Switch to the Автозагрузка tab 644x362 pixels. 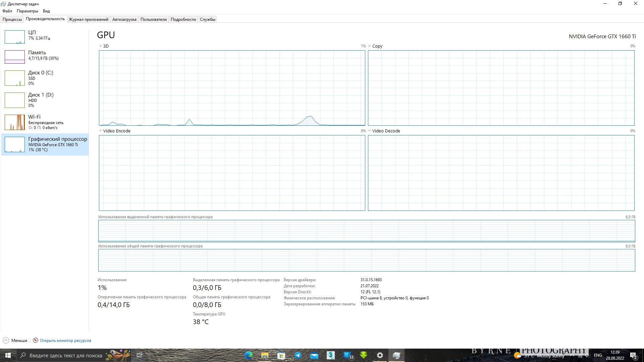(124, 19)
